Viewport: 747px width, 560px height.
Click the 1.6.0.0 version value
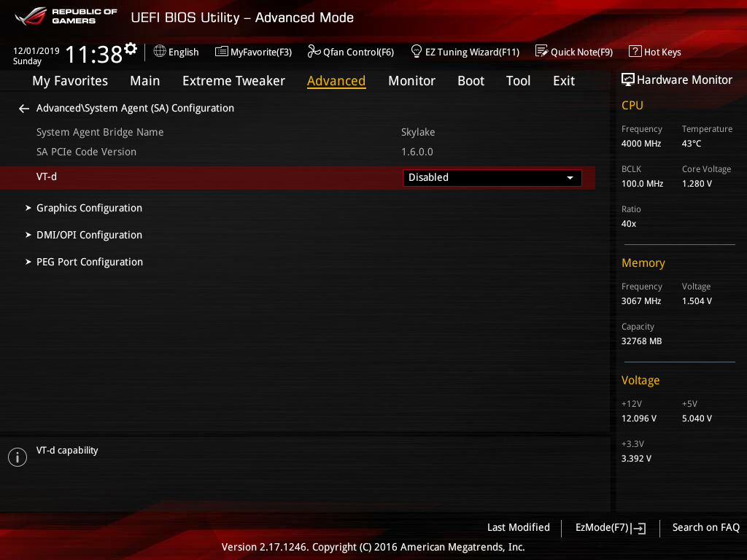(x=417, y=152)
